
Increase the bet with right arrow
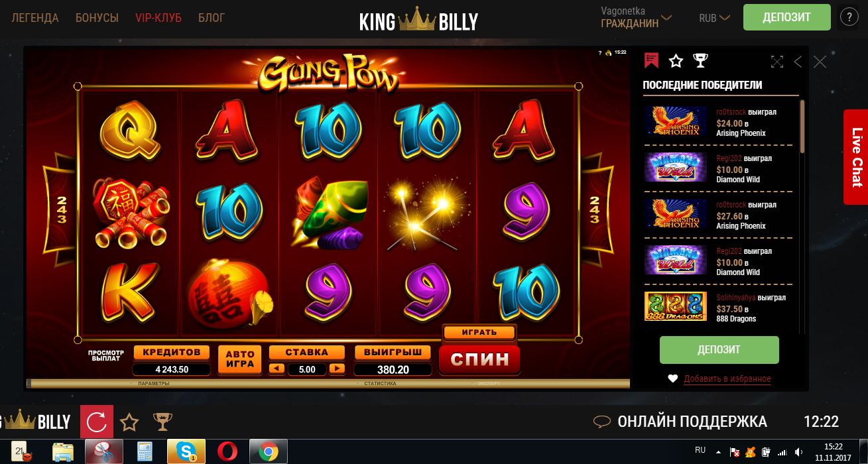tap(338, 369)
